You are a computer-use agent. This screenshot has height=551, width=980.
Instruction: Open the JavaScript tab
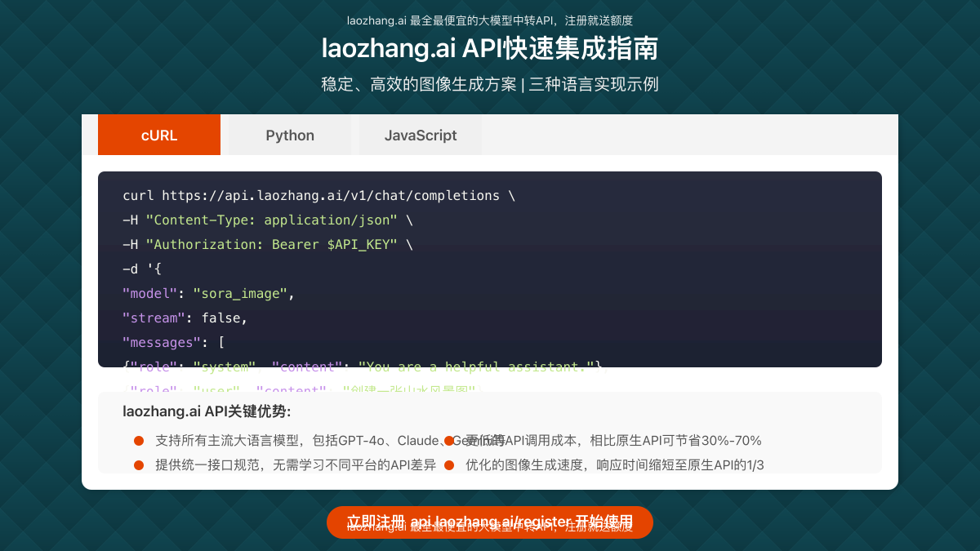pyautogui.click(x=421, y=135)
